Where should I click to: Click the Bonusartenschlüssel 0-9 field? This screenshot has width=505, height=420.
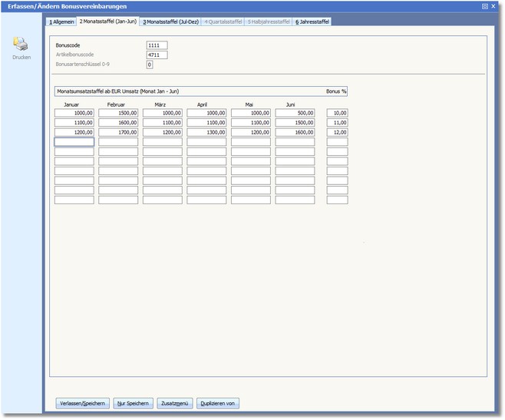tap(150, 64)
